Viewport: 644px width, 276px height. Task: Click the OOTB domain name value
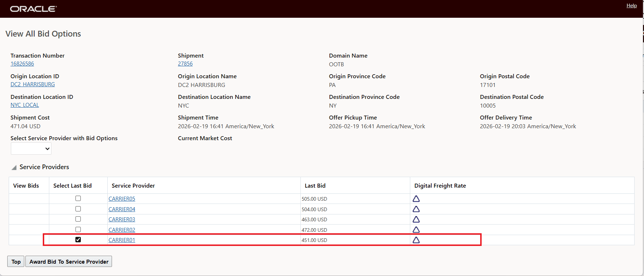[x=336, y=64]
